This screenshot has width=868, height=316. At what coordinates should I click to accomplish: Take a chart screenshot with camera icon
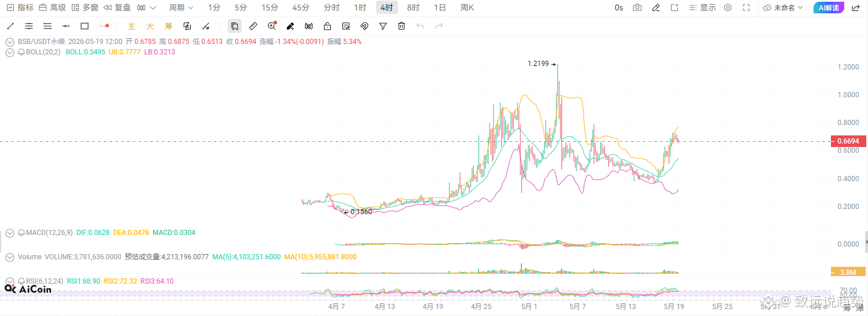click(637, 8)
